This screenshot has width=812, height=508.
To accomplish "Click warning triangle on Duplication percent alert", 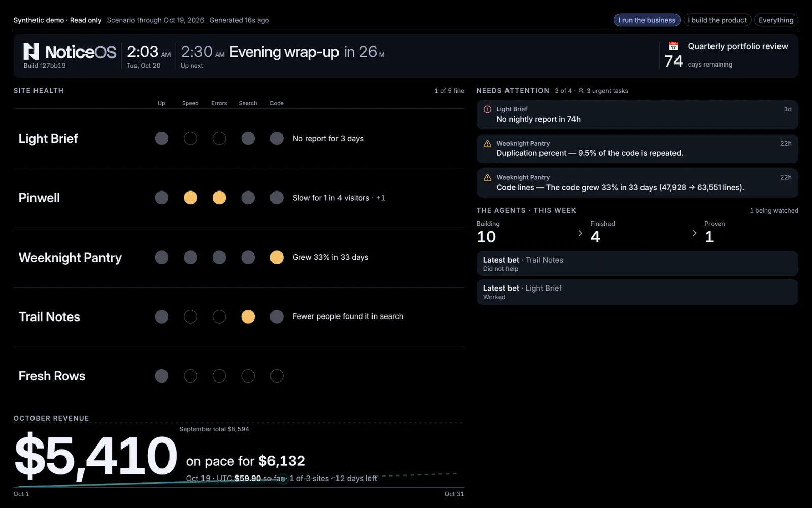I will click(x=487, y=144).
